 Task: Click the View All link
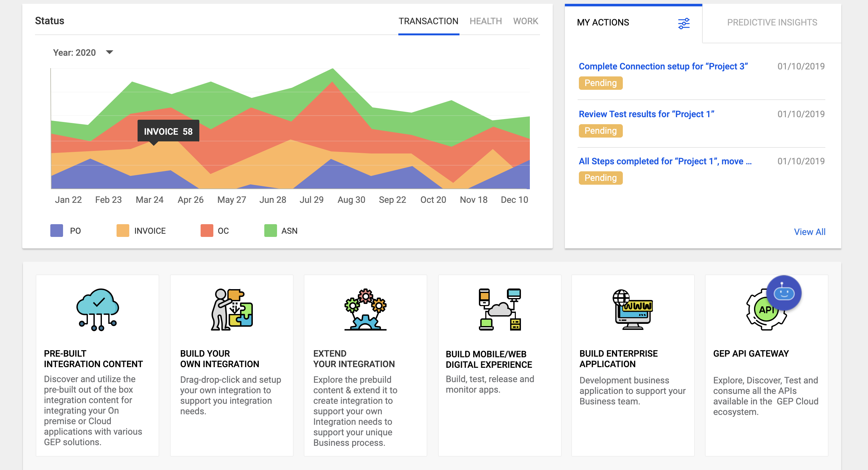[809, 232]
